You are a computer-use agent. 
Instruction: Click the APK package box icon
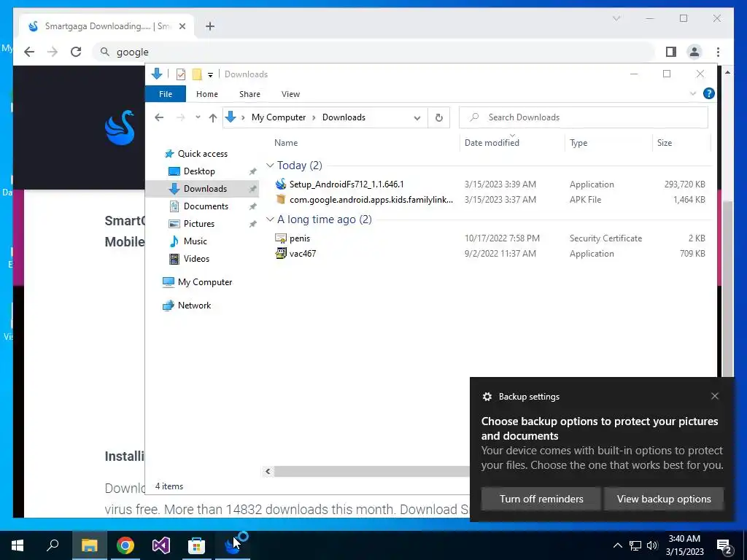click(281, 199)
